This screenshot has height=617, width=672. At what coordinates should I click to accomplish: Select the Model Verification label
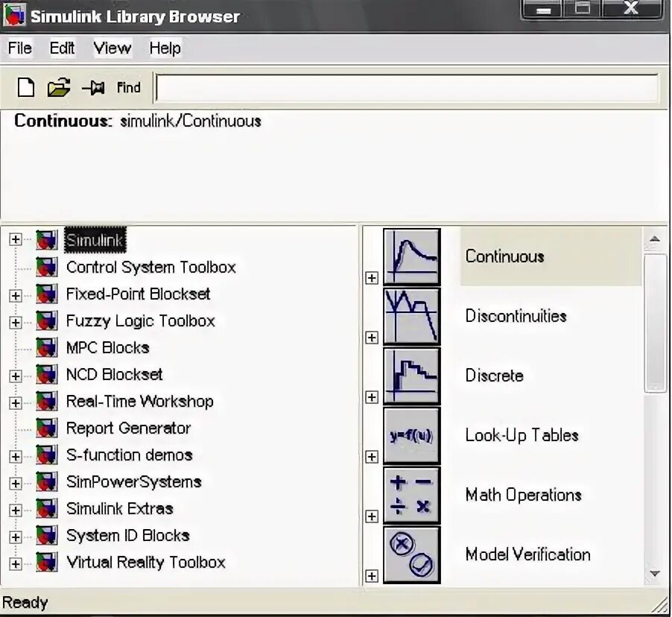(528, 554)
